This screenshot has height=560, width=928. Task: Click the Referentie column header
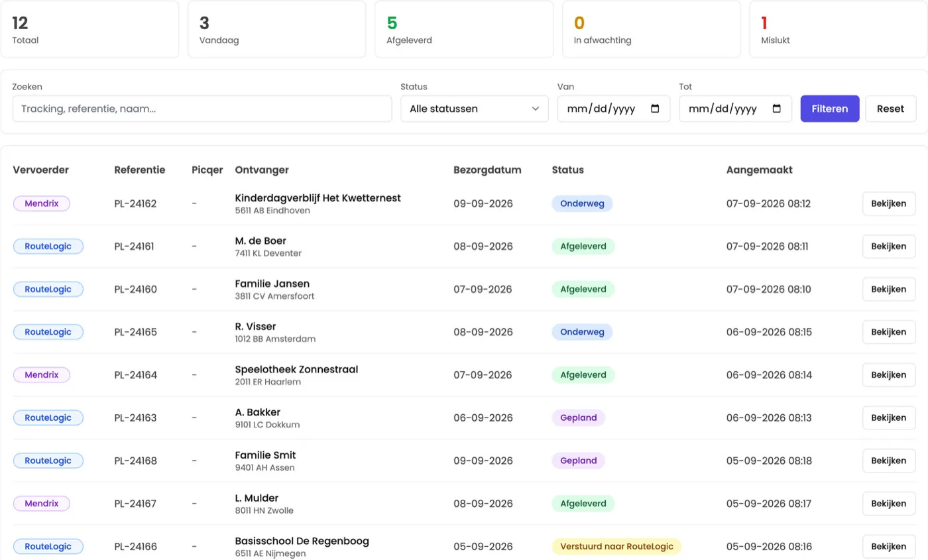tap(140, 170)
